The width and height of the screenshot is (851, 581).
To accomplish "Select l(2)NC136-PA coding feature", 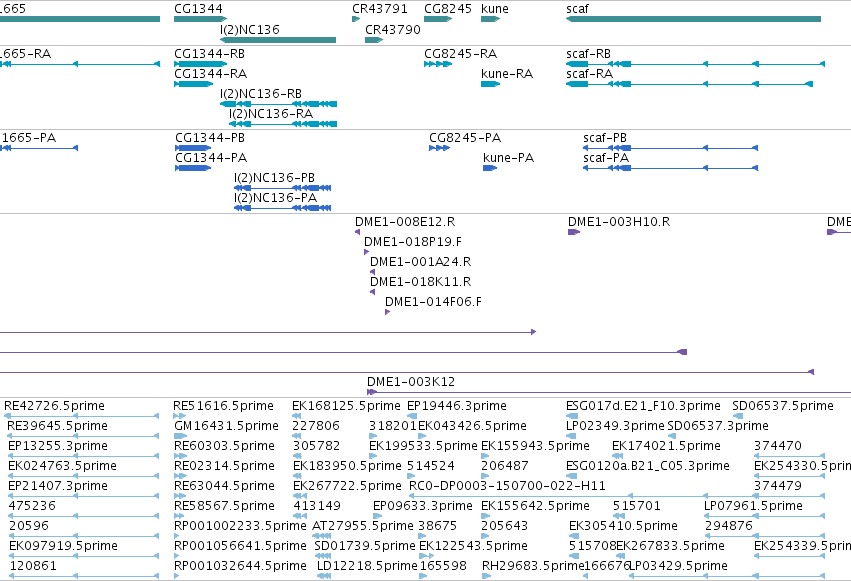I will [283, 208].
